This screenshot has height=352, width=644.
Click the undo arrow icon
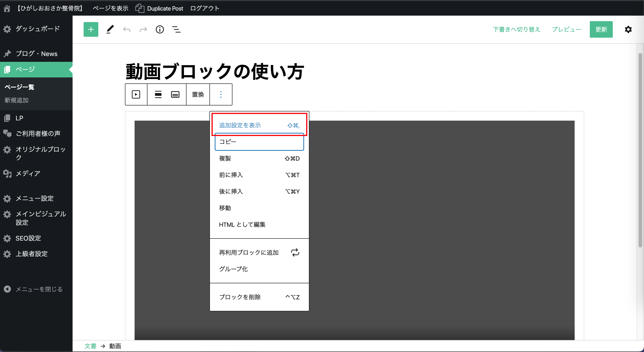tap(127, 30)
